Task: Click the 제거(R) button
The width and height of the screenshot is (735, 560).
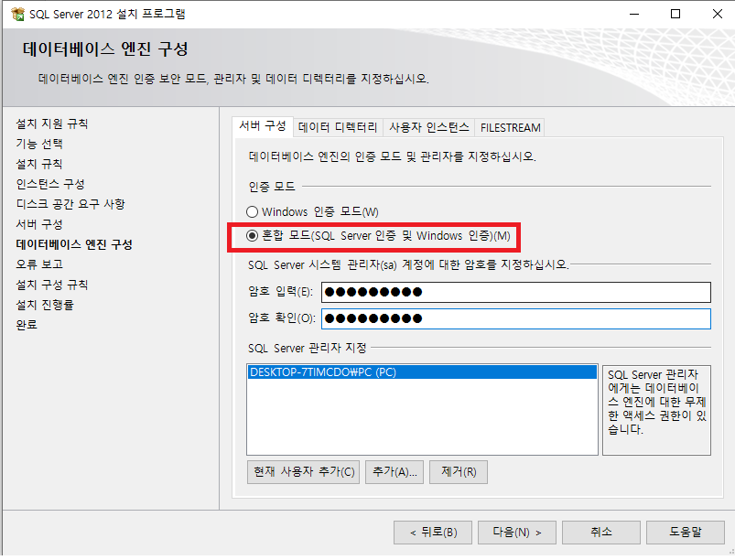Action: [x=459, y=472]
